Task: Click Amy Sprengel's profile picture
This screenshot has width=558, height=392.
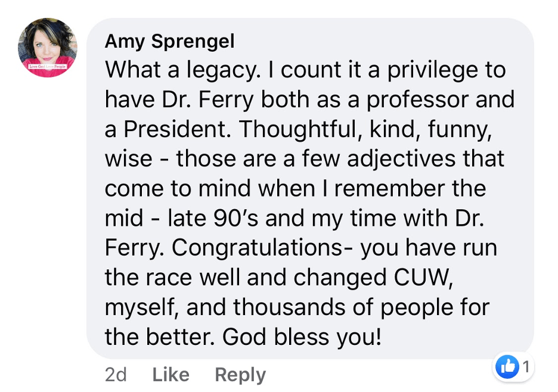Action: [x=48, y=48]
